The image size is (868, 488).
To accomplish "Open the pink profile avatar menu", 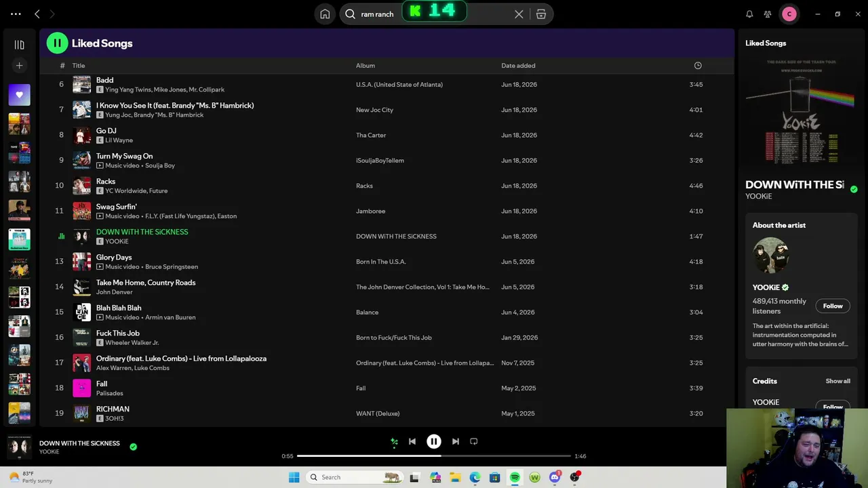I will pos(789,14).
